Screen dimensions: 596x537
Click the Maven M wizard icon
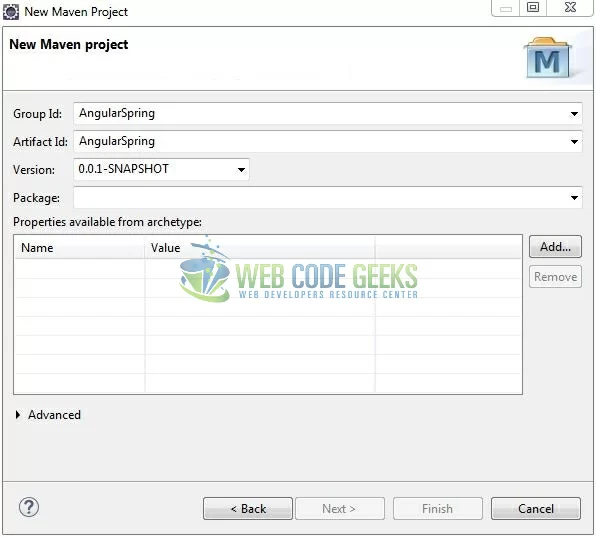coord(548,58)
